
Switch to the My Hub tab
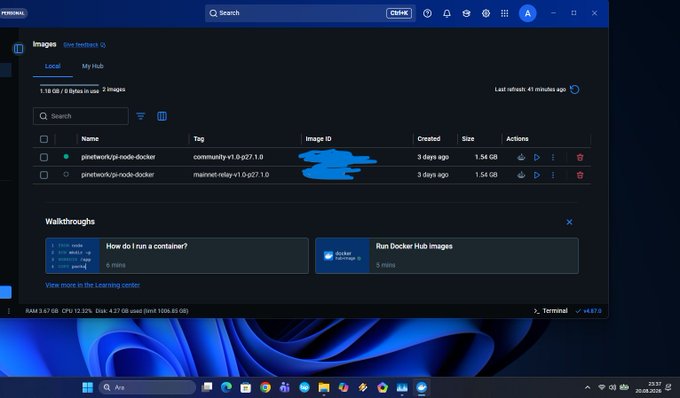click(93, 66)
